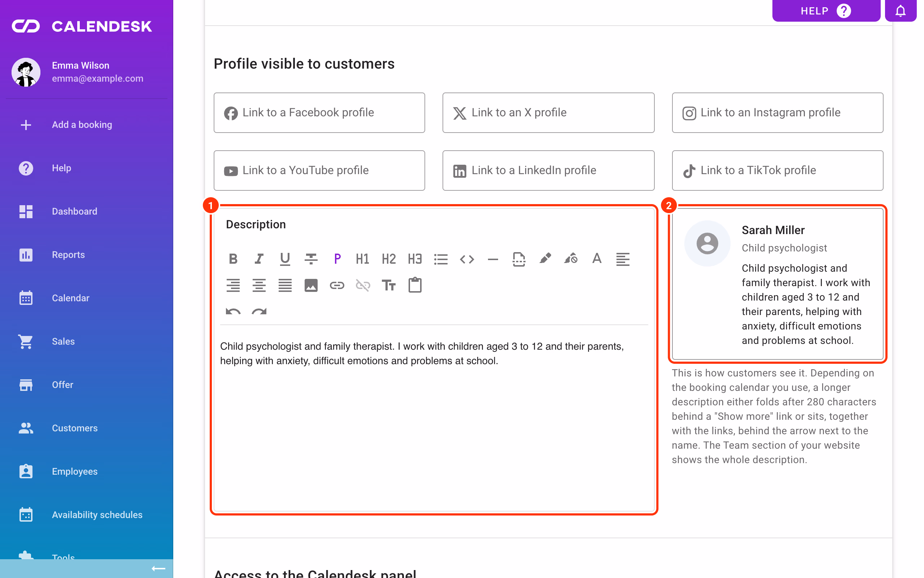Click the X profile link field
Screen dimensions: 924x578
[548, 113]
